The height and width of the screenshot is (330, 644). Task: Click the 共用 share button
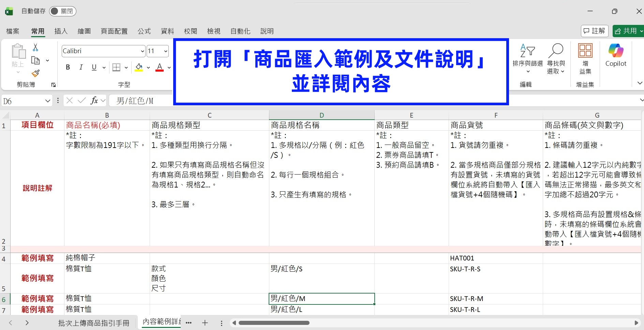[627, 31]
